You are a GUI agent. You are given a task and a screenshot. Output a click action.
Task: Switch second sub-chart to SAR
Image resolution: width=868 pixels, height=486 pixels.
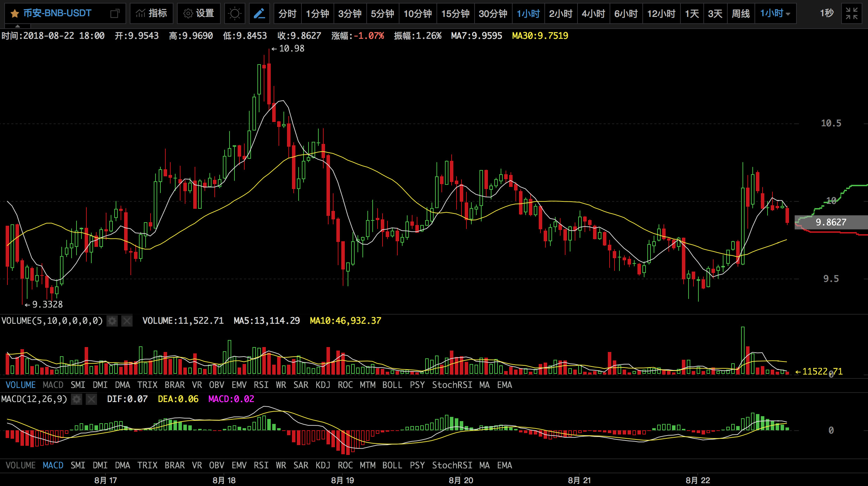(x=301, y=465)
